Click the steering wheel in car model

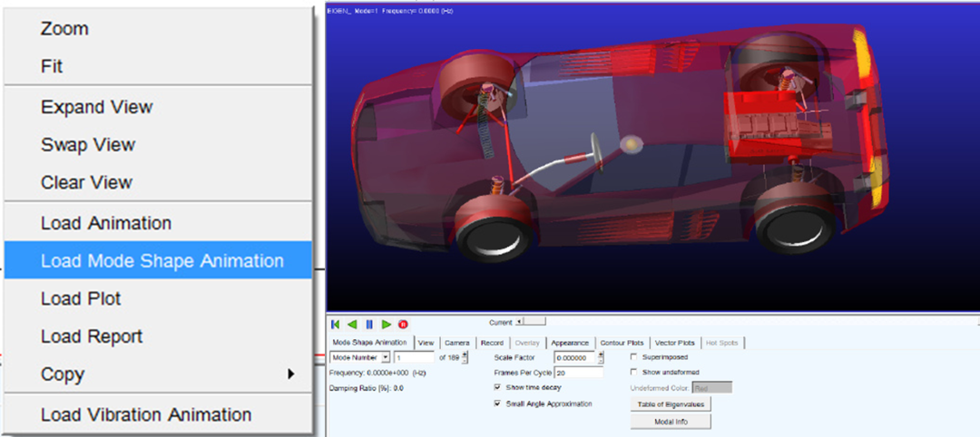coord(596,151)
